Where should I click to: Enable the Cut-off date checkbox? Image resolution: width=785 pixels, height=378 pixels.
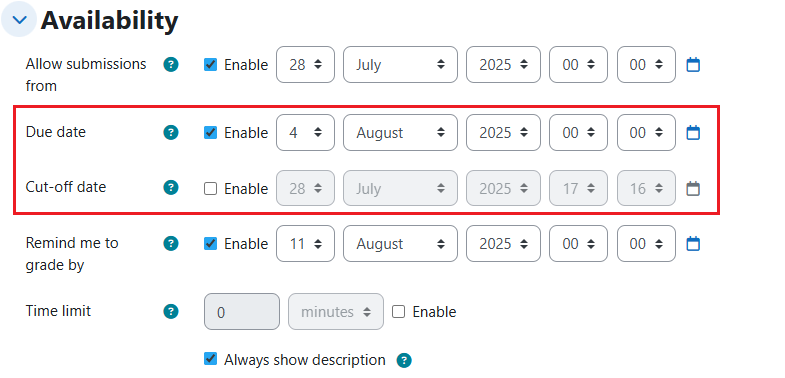click(x=211, y=189)
